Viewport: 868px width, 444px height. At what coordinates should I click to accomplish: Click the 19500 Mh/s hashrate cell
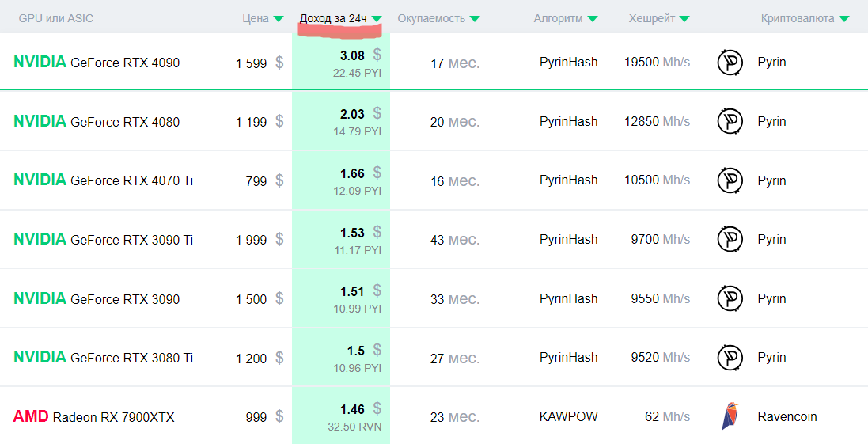point(657,63)
